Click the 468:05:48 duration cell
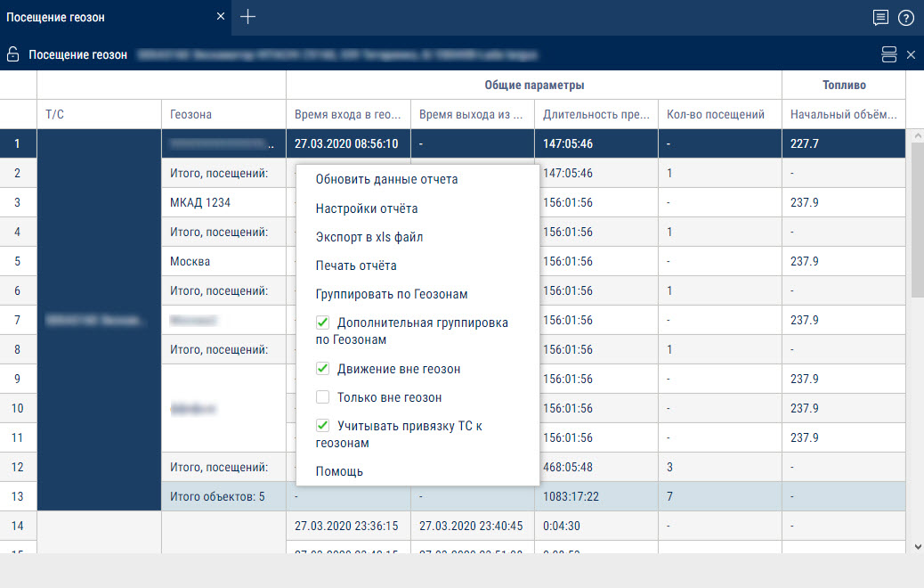Screen dimensions: 924x588 point(596,467)
